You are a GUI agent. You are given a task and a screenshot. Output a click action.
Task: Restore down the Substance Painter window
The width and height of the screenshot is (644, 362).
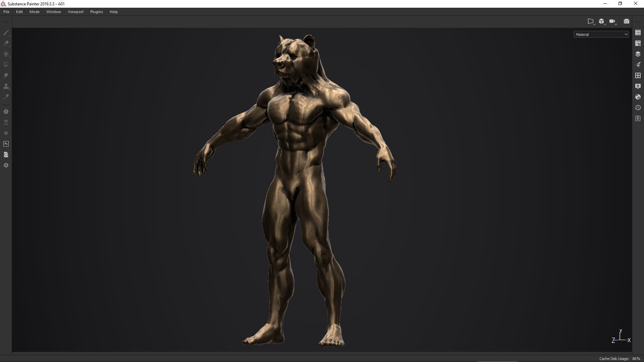(620, 4)
